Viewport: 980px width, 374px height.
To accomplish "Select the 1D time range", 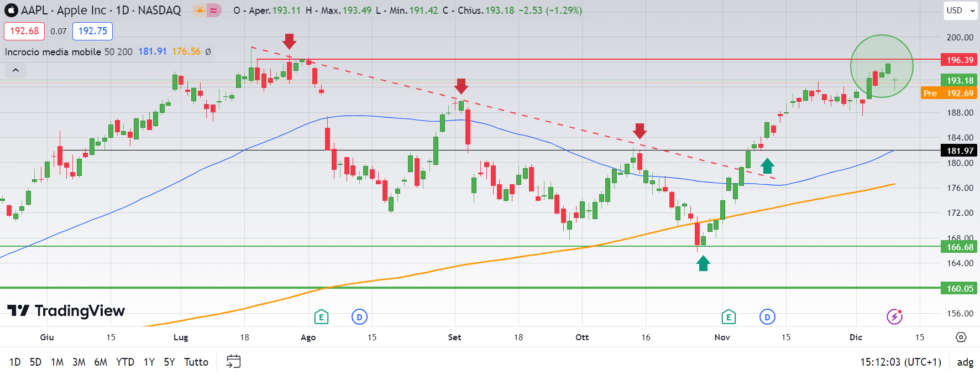I will 15,362.
